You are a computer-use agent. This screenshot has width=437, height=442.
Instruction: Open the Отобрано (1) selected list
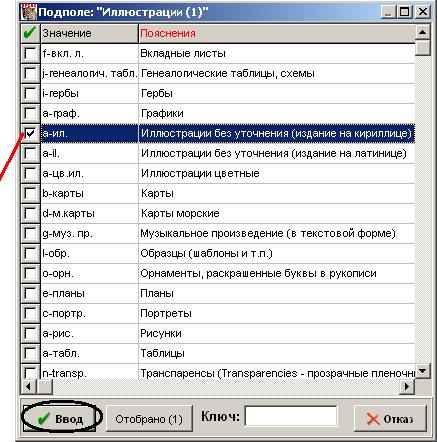pyautogui.click(x=149, y=418)
